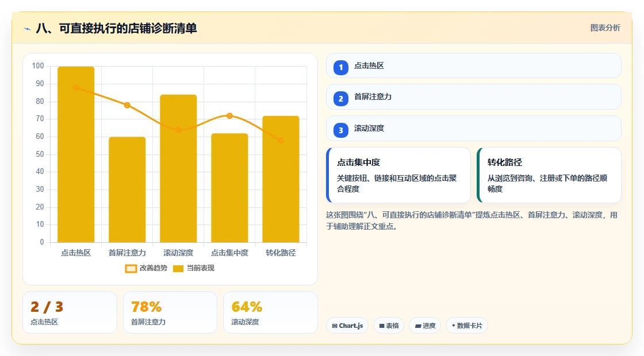Click the lightning icon beside the section title
The width and height of the screenshot is (644, 356).
click(27, 29)
